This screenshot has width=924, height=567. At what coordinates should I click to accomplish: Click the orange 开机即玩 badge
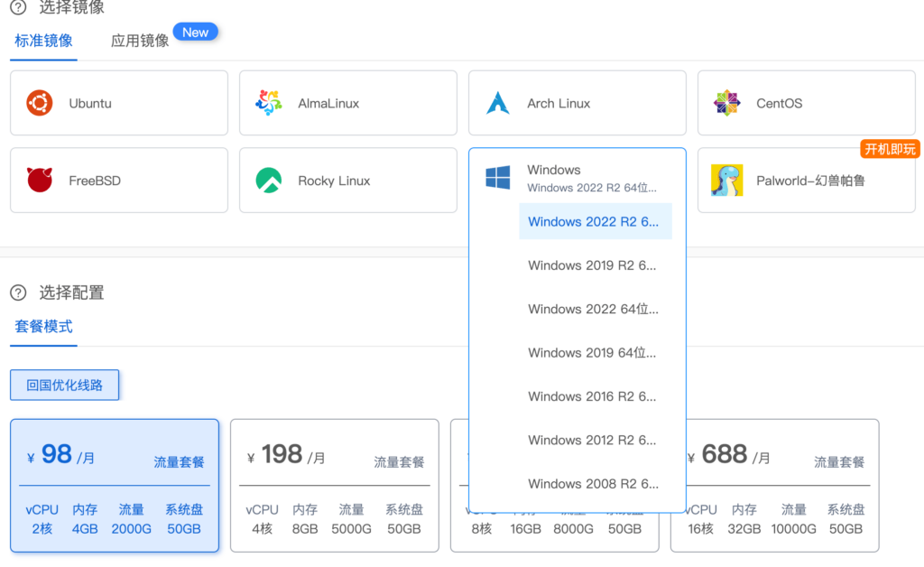[x=890, y=149]
